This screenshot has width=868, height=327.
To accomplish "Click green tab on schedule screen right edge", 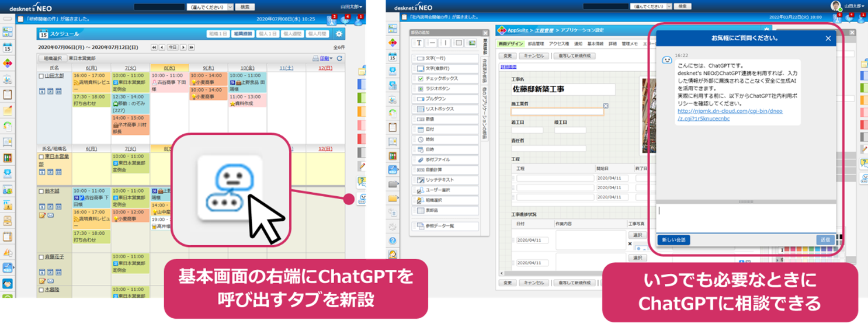I will pos(362,98).
